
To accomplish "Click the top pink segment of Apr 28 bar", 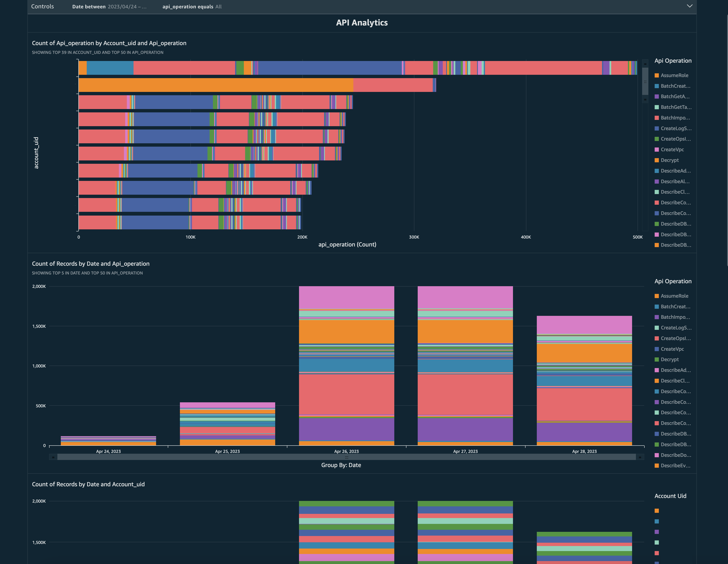I will [x=584, y=325].
